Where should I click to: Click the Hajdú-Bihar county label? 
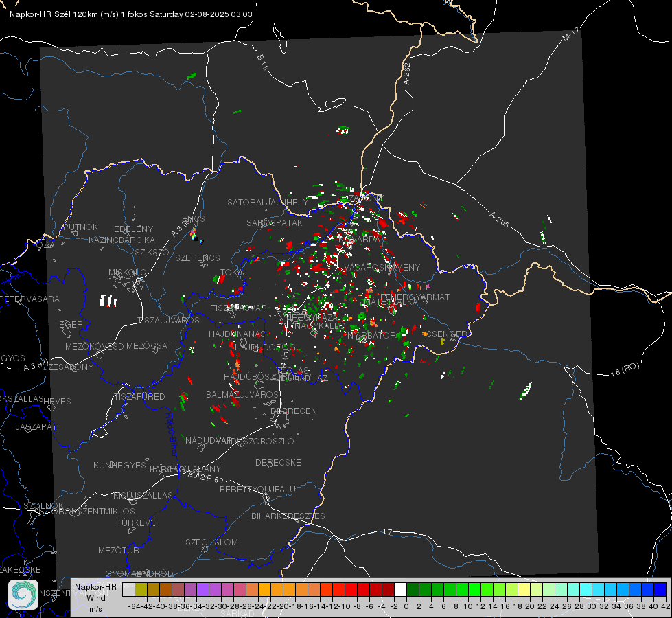coord(172,434)
